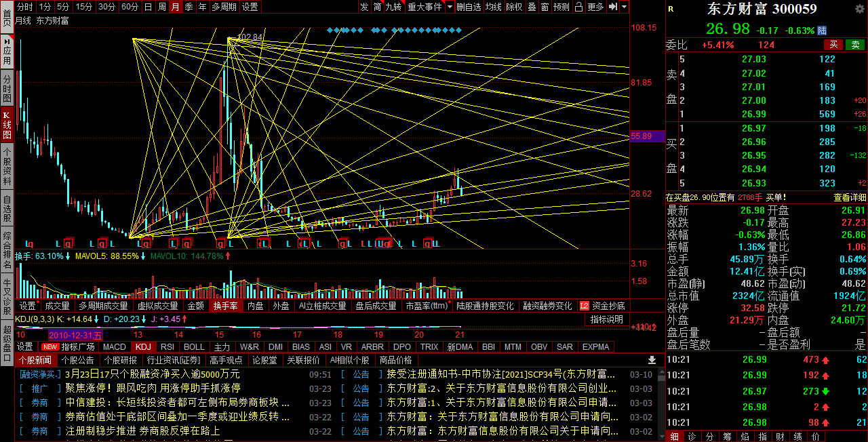Image resolution: width=868 pixels, height=442 pixels.
Task: Click the lock icon in chart toolbar
Action: (x=578, y=7)
